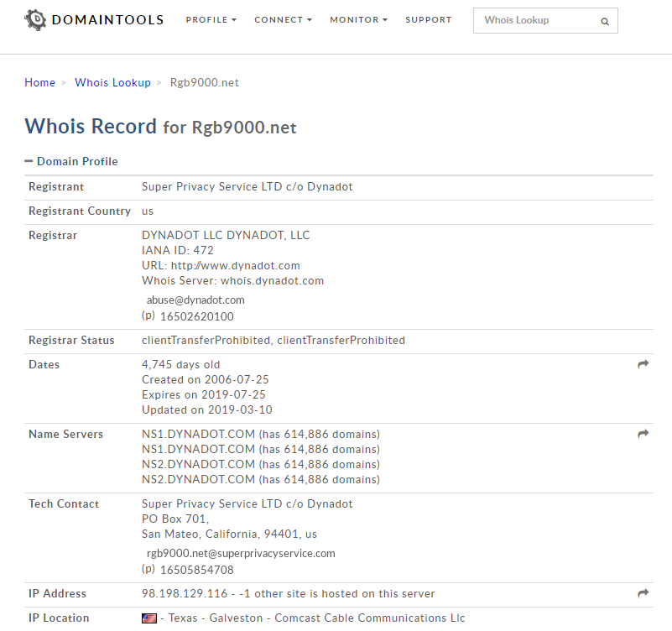Click share arrow in IP Address row

pos(643,593)
